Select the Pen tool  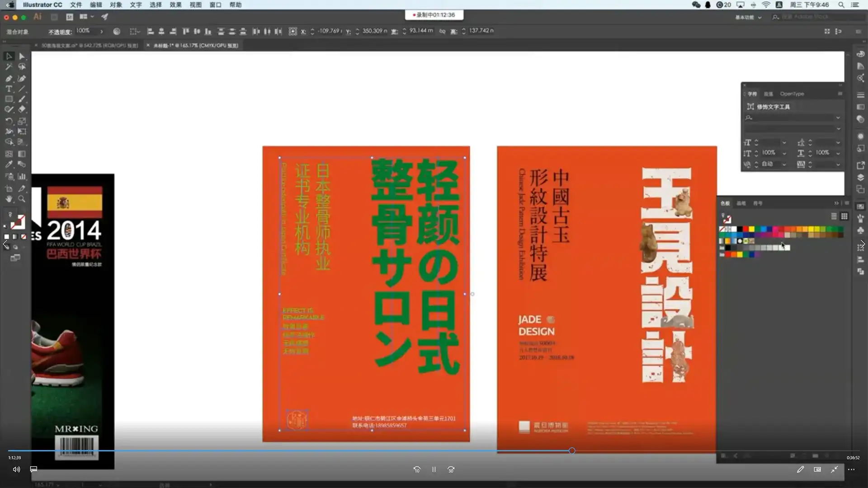9,78
